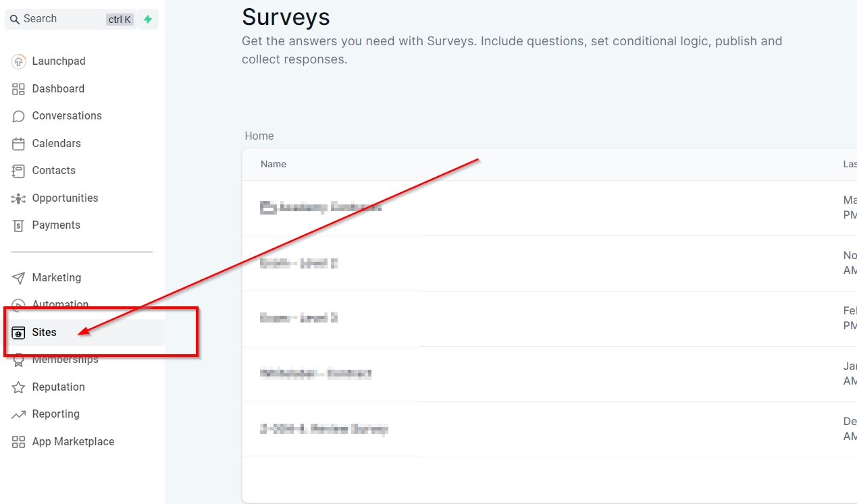Open the Sites menu item
Screen dimensions: 857x504
click(45, 333)
